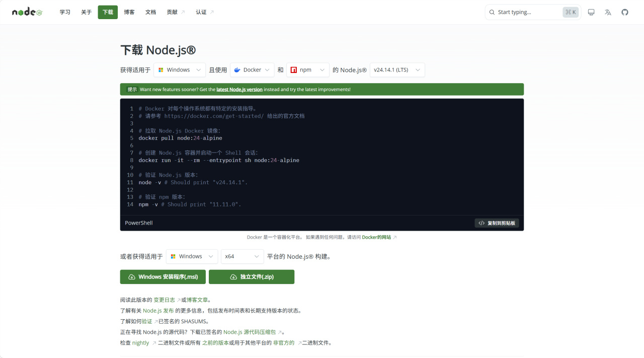The image size is (644, 358).
Task: Click docker pull node:24-alpine code line
Action: coord(180,138)
